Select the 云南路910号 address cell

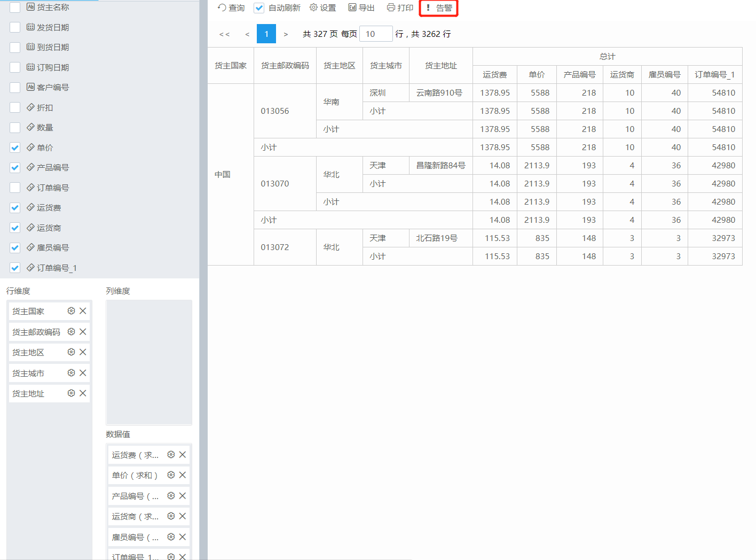441,93
